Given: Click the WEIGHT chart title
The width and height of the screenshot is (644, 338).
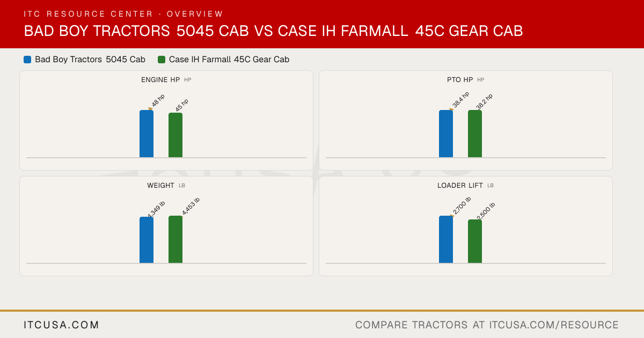Looking at the screenshot, I should (161, 186).
